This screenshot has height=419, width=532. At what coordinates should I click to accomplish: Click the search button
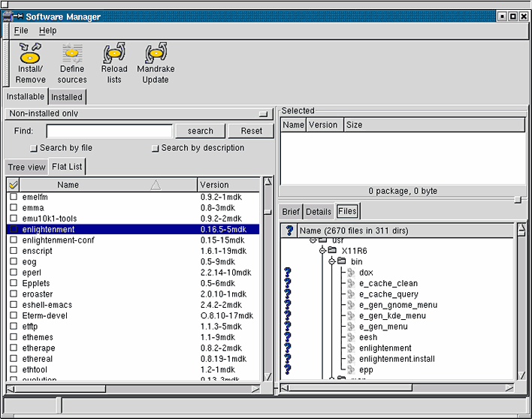pos(200,131)
